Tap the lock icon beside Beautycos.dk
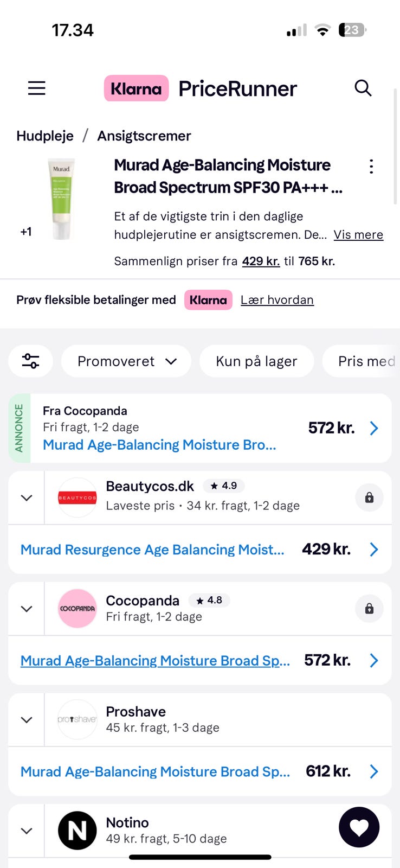400x868 pixels. (x=369, y=497)
